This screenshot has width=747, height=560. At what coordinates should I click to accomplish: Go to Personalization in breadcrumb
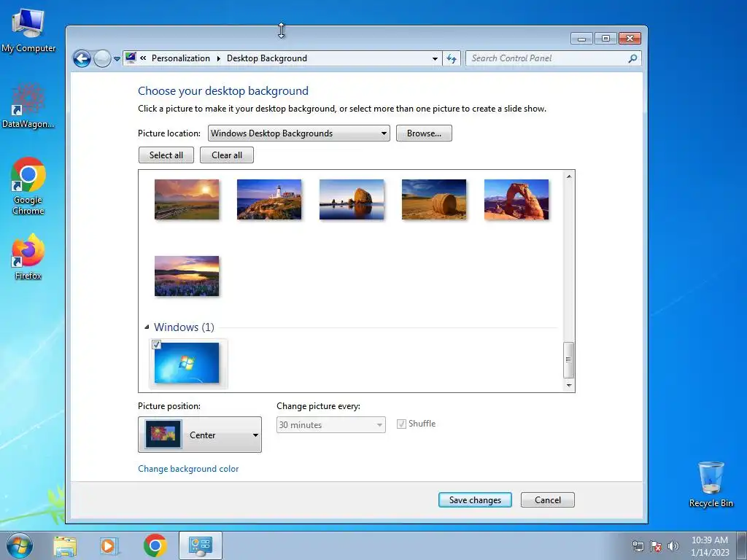click(x=181, y=58)
